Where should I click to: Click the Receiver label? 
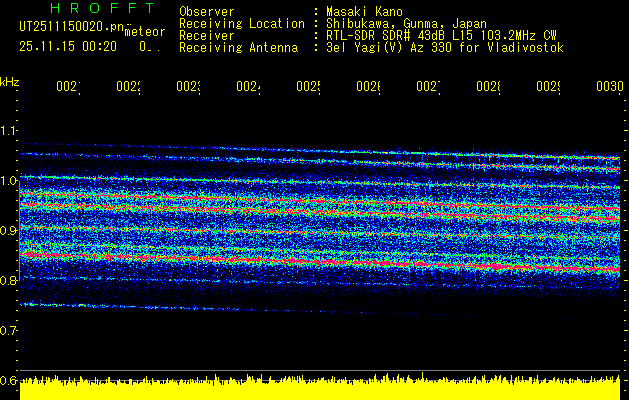pos(207,36)
